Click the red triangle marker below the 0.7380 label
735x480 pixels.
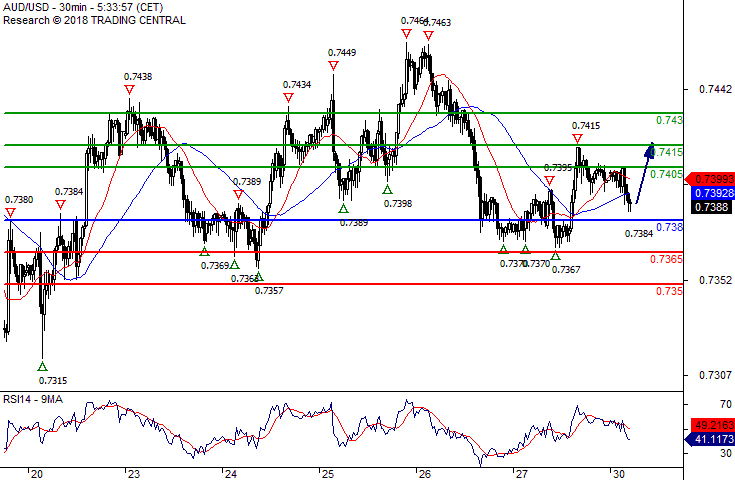coord(10,213)
